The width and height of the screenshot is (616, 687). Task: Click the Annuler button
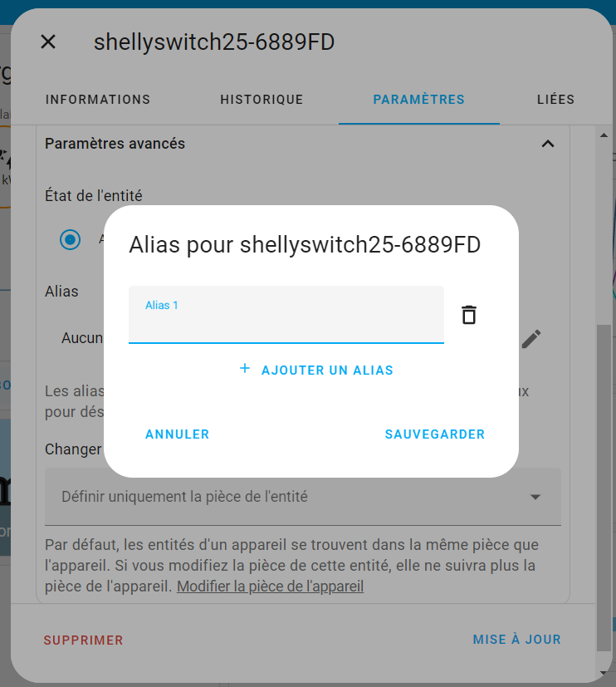(178, 434)
